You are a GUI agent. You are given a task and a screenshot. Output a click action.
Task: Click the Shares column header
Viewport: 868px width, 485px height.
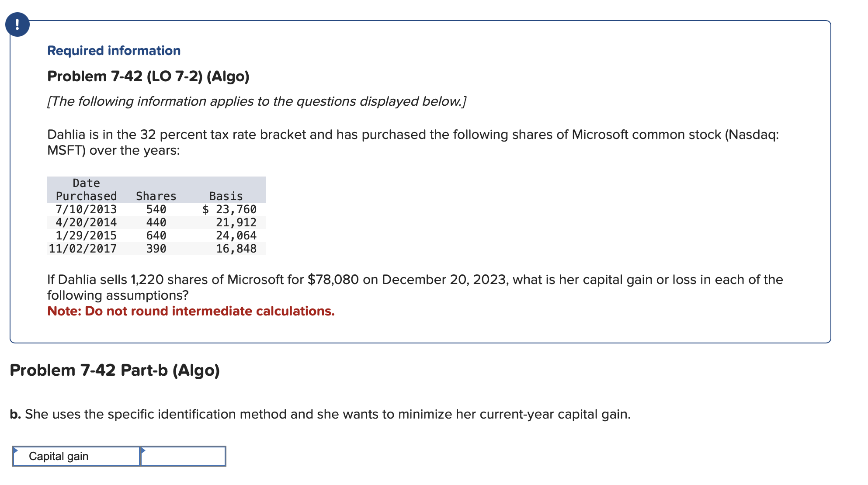tap(156, 196)
